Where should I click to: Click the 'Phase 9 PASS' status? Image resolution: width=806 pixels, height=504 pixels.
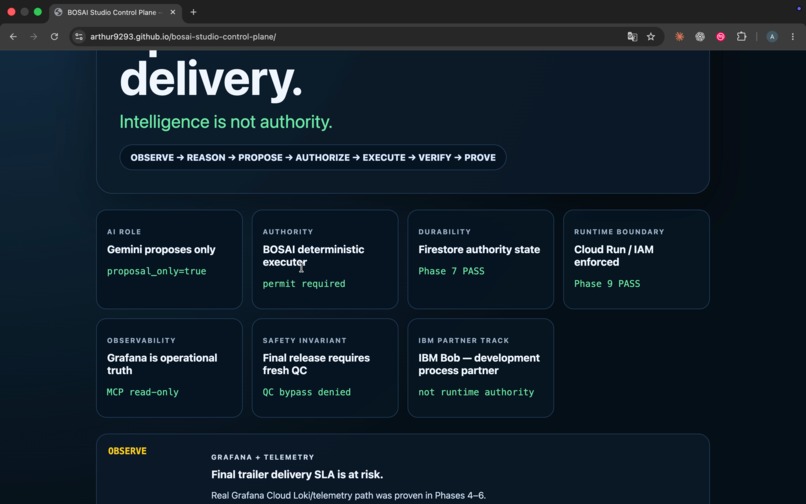pos(607,284)
